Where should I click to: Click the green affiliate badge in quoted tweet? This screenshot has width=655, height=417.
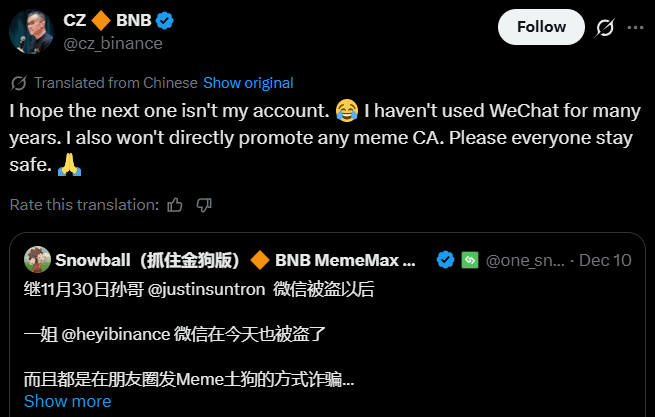click(470, 261)
